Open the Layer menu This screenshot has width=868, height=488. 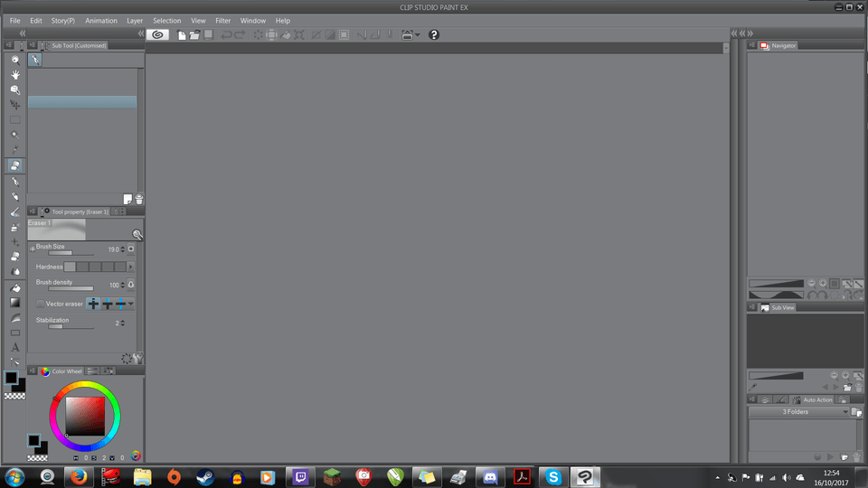[135, 21]
